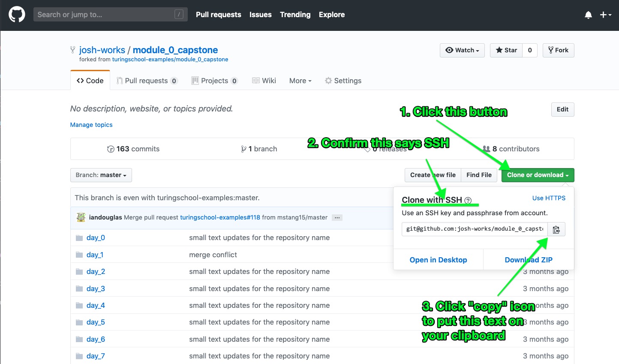Click the folder icon for day_0
The image size is (619, 364).
79,238
